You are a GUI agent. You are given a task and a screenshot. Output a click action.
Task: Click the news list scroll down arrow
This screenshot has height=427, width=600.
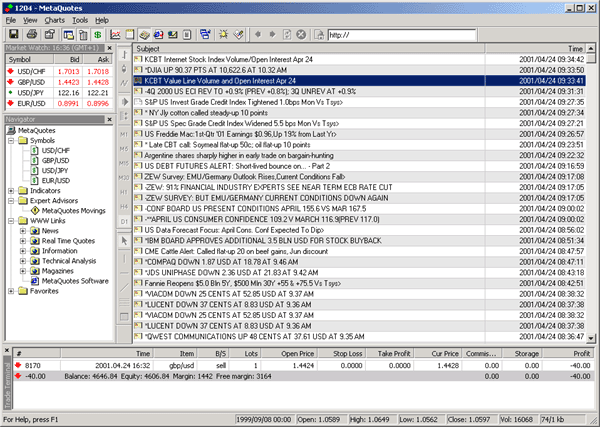pos(591,338)
